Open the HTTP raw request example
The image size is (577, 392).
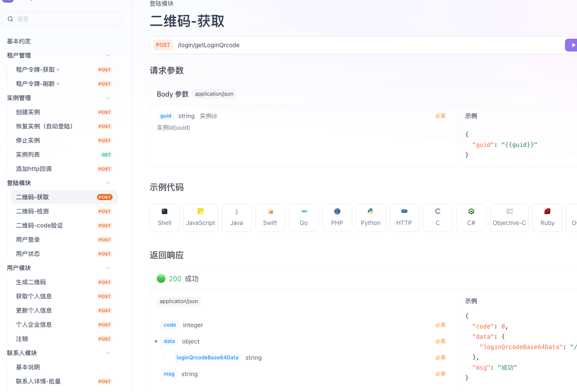pos(404,217)
